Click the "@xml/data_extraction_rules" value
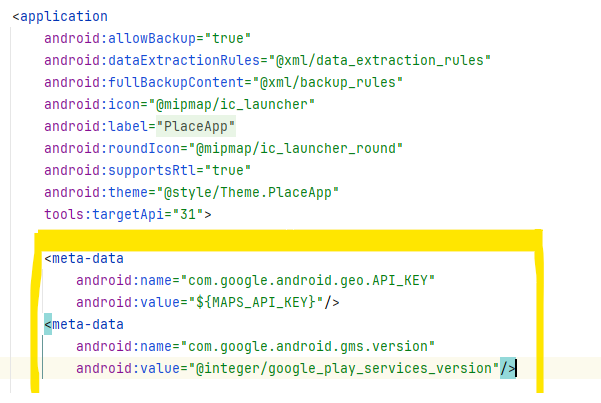 pos(380,61)
